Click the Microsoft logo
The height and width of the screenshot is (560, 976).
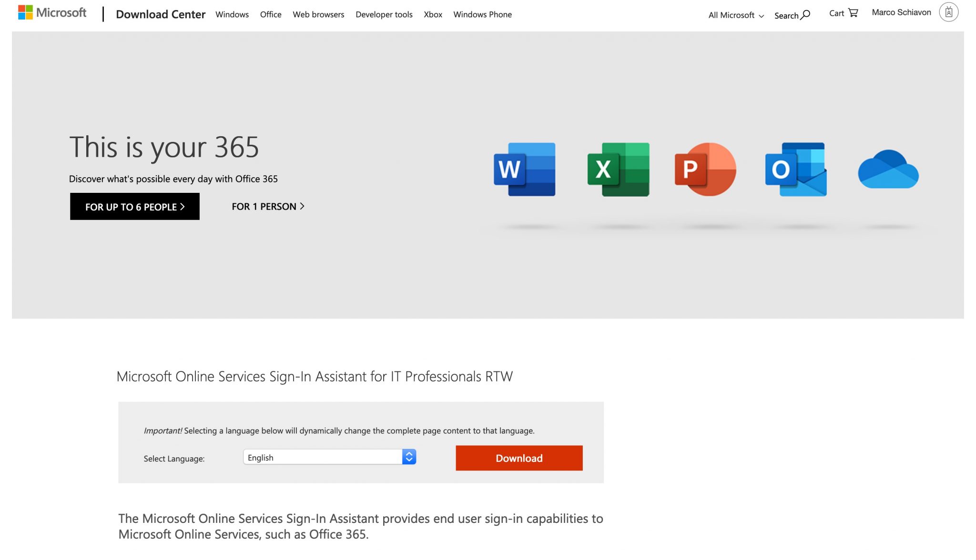coord(52,12)
